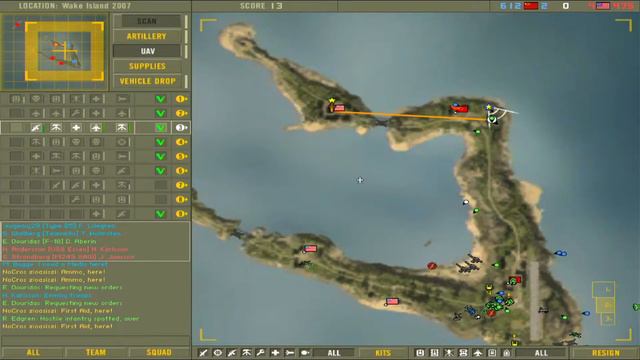Select the spec ops kit filter icon
The width and height of the screenshot is (640, 360).
(x=203, y=353)
